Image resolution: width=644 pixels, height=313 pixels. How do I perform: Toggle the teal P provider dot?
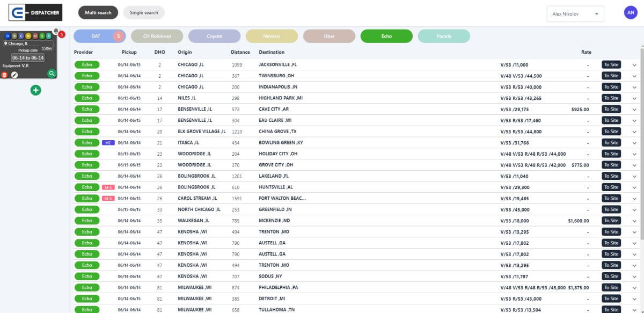coord(49,35)
